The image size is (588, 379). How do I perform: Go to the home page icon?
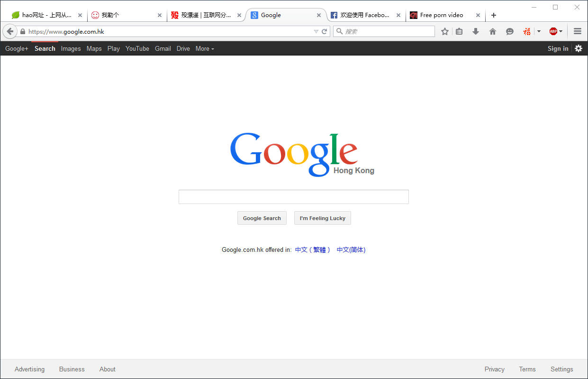(x=493, y=32)
